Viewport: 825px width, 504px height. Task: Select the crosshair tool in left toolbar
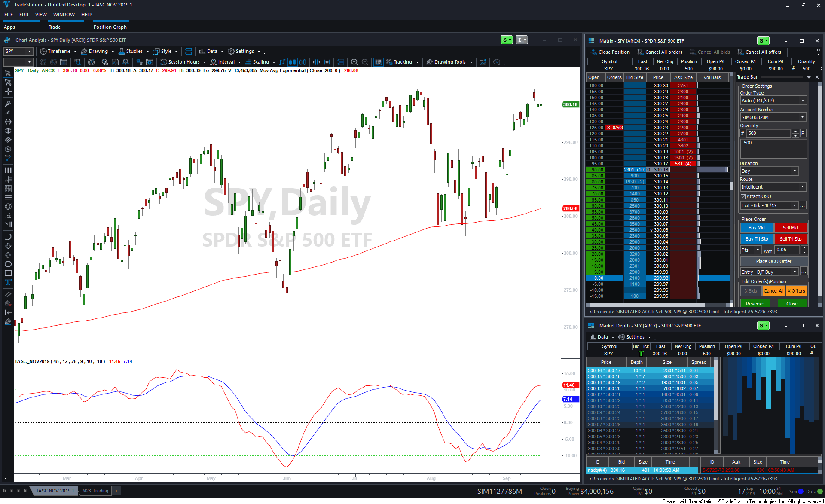(8, 92)
